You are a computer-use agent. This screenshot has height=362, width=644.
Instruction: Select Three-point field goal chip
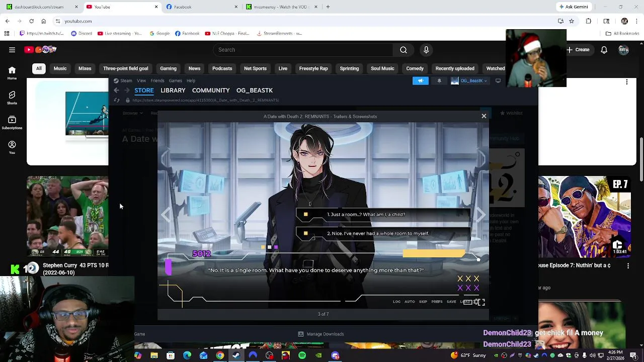point(126,68)
